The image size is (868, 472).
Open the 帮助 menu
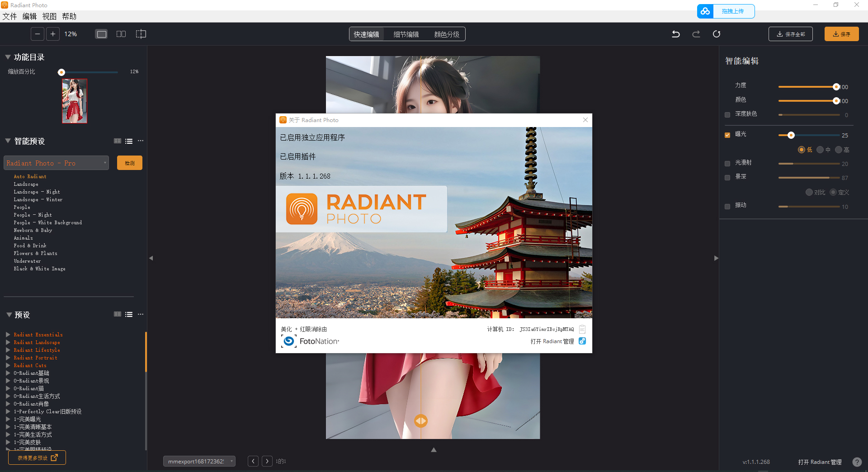point(69,16)
